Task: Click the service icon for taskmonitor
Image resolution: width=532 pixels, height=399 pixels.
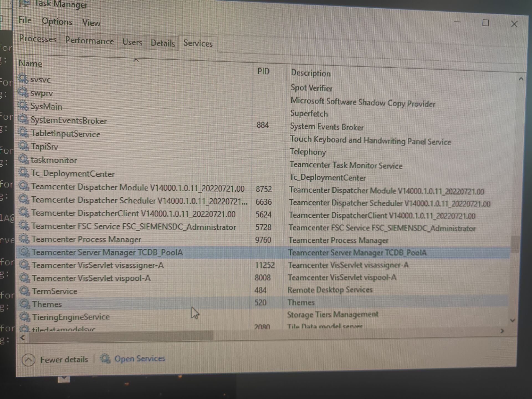Action: [x=24, y=159]
